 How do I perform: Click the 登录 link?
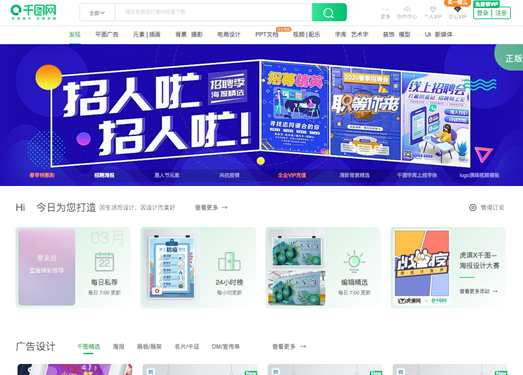483,13
